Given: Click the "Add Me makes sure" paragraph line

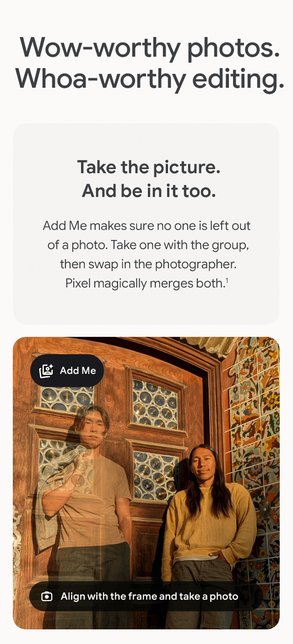Looking at the screenshot, I should (146, 226).
